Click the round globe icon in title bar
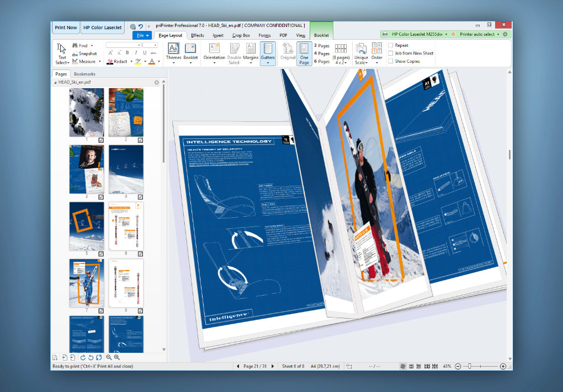 [133, 26]
